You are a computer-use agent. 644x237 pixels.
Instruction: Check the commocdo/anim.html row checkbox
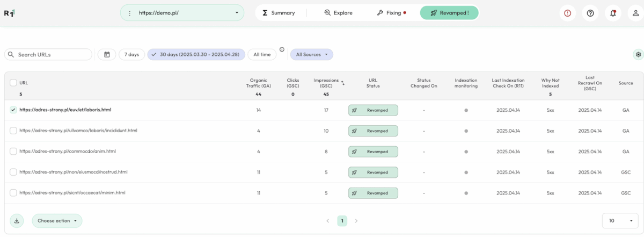click(x=13, y=152)
